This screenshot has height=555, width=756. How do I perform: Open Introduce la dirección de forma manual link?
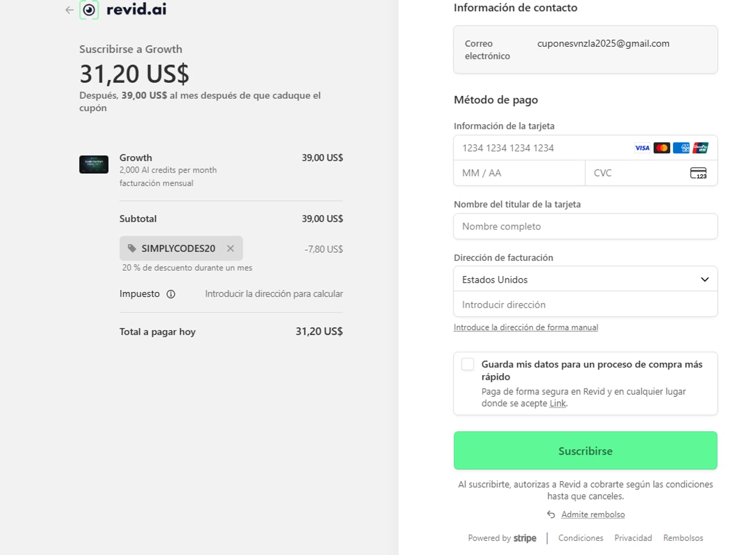(526, 327)
